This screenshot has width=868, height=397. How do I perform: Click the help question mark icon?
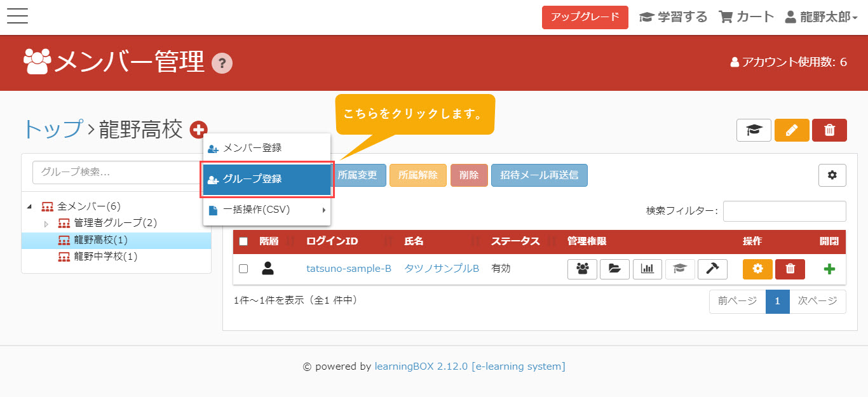point(222,63)
